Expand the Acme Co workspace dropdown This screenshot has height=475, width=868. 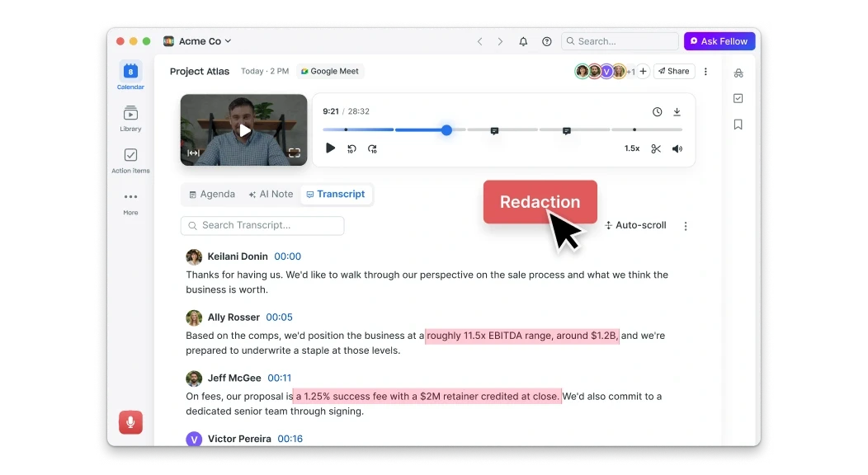(198, 41)
